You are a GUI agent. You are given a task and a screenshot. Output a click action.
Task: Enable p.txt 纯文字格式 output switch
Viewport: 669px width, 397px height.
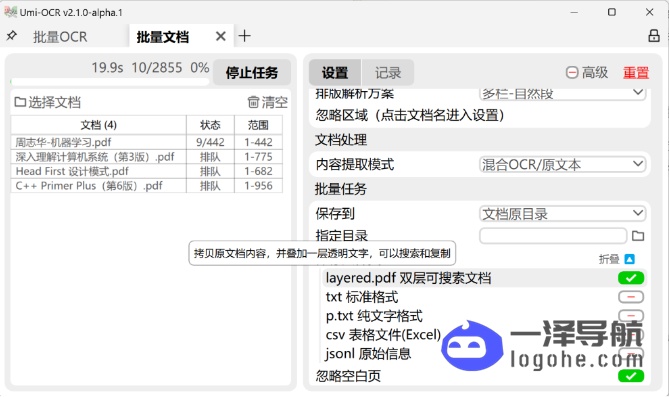631,315
